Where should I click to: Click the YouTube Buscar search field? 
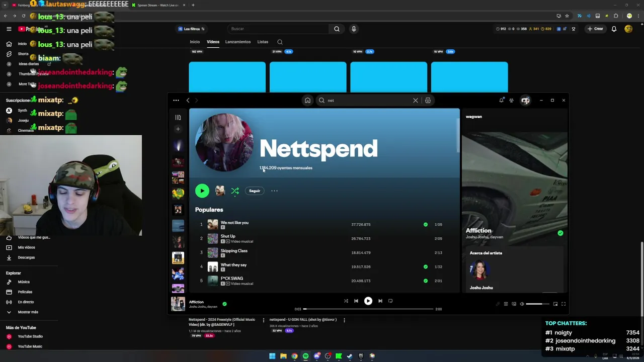click(278, 29)
